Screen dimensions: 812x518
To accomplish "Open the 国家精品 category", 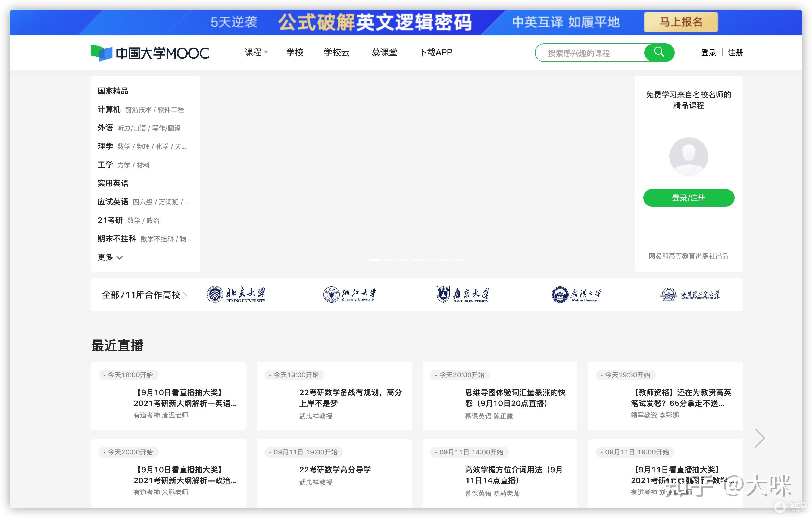I will pos(113,91).
